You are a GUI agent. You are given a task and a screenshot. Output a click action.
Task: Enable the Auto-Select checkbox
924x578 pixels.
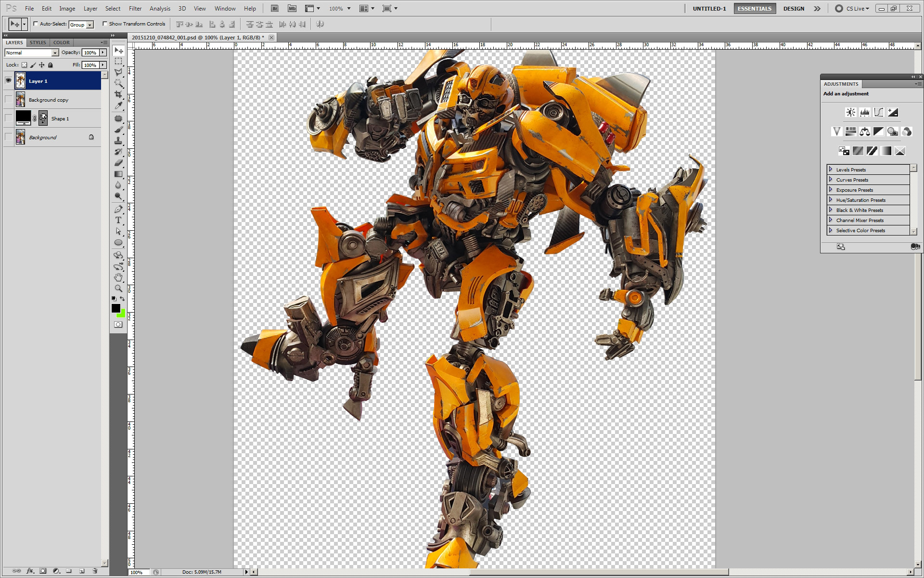36,24
